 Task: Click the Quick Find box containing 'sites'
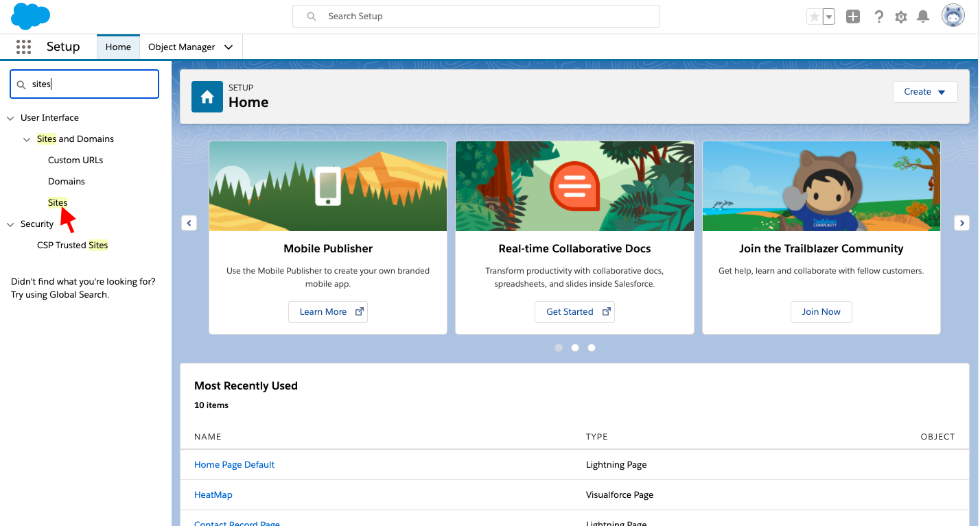[x=84, y=84]
